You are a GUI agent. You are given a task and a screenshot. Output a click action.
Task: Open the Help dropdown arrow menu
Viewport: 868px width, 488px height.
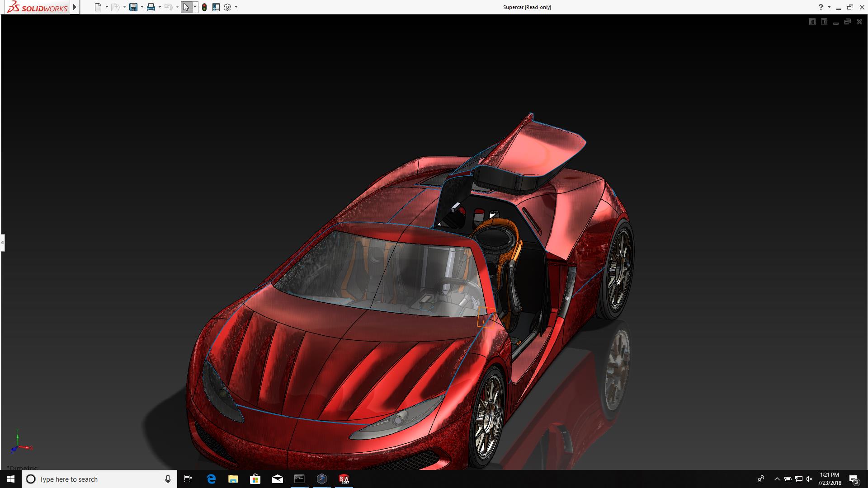[x=829, y=7]
